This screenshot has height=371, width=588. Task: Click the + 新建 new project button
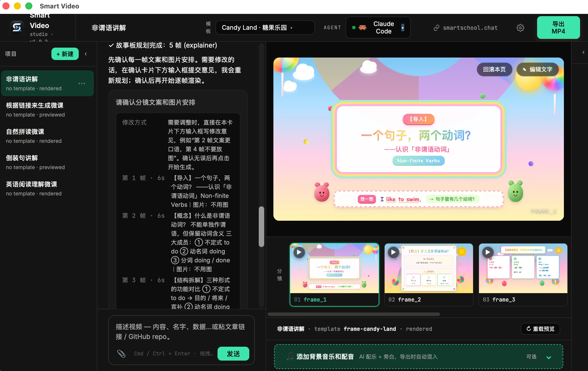[65, 54]
